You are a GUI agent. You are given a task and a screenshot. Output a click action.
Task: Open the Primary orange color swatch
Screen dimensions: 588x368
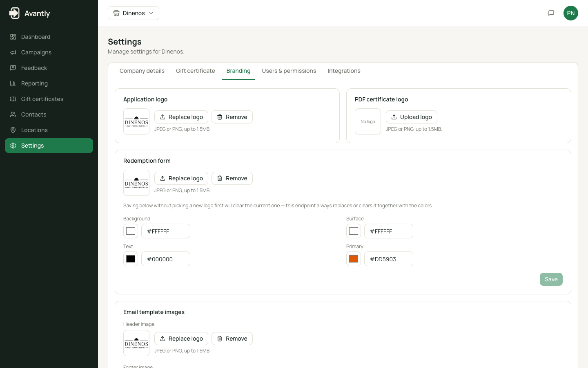click(x=354, y=259)
